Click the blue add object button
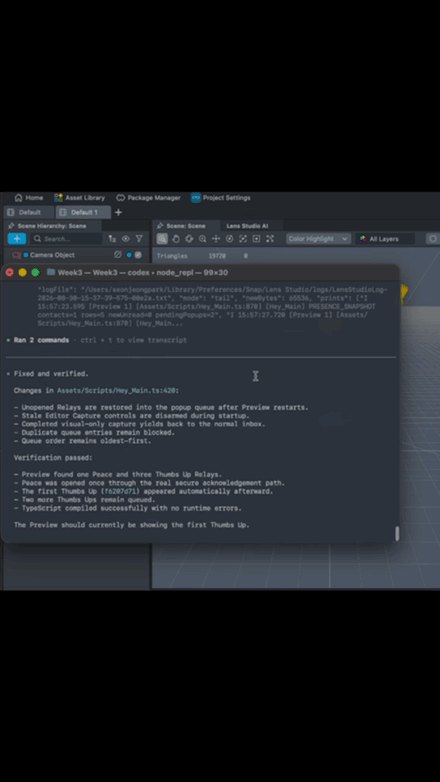Screen dimensions: 440x782 (16, 238)
